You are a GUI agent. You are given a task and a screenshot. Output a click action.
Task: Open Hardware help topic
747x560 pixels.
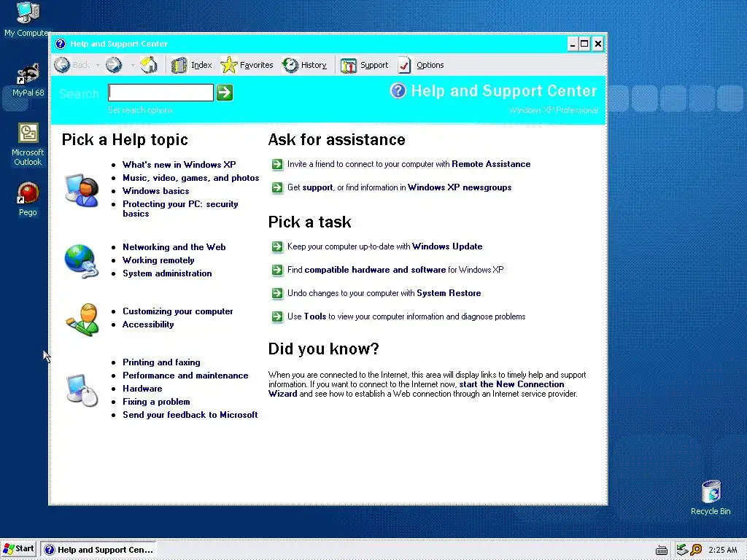(142, 388)
